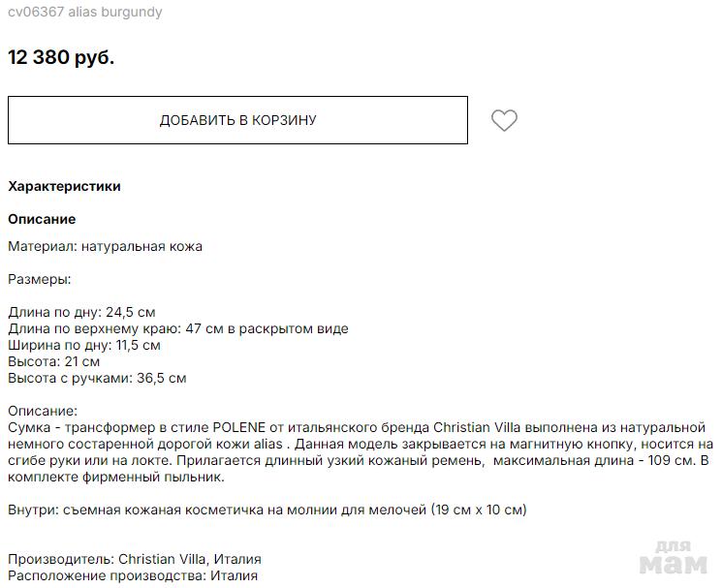This screenshot has width=722, height=588.
Task: Click the price 12 380 руб.
Action: click(61, 57)
